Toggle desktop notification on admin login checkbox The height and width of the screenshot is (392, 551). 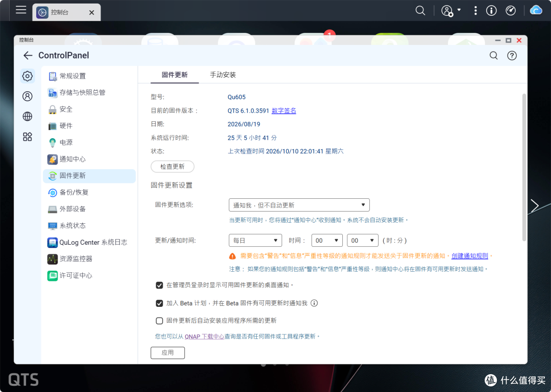click(x=160, y=285)
